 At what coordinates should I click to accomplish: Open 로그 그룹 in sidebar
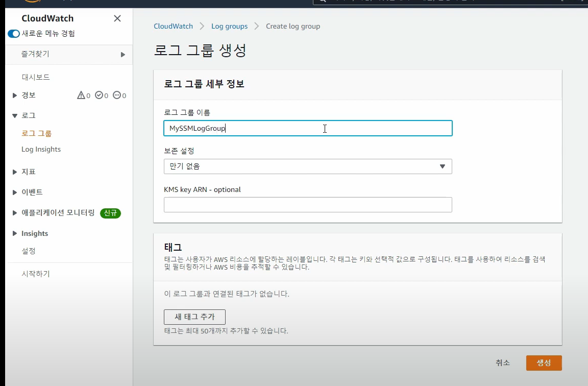click(x=36, y=134)
